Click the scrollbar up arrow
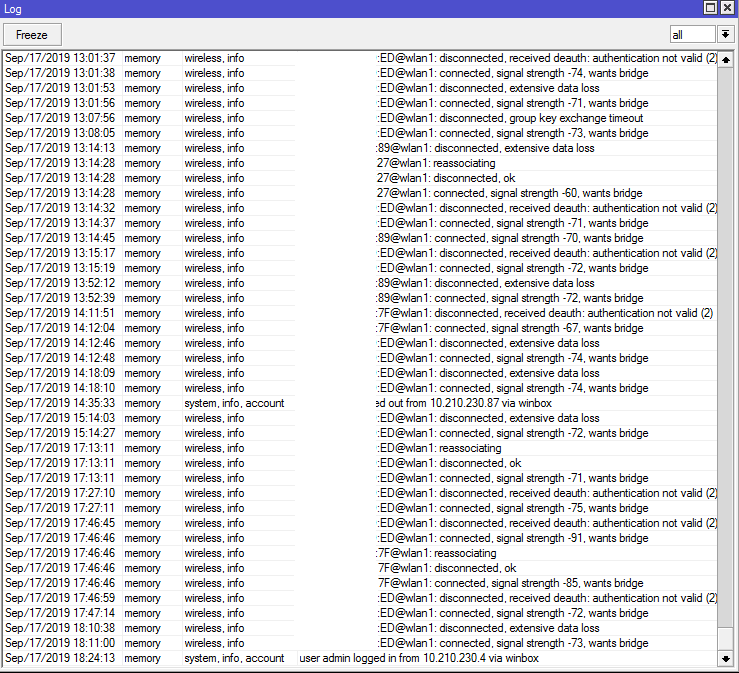Screen dimensions: 739x673 [x=726, y=60]
